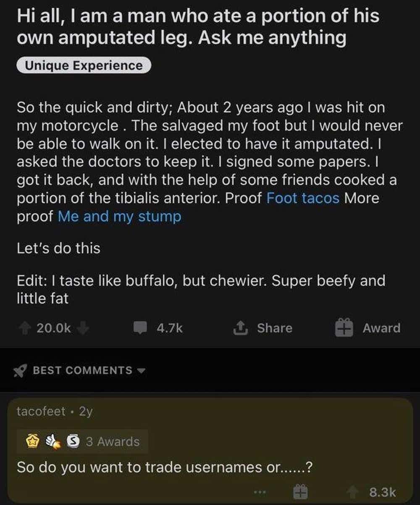Click the gold star award badge
Screen dimensions: 420x505
coord(32,441)
